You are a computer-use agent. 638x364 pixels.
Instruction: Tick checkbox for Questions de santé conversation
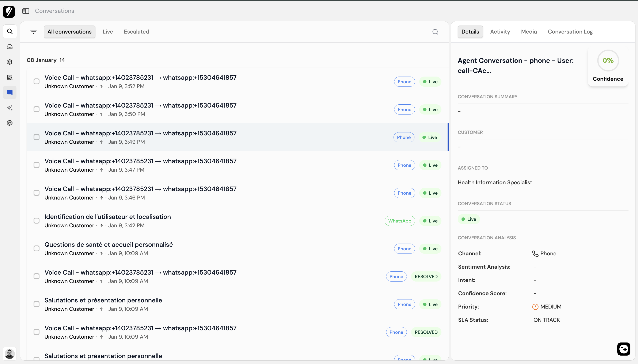(x=37, y=248)
